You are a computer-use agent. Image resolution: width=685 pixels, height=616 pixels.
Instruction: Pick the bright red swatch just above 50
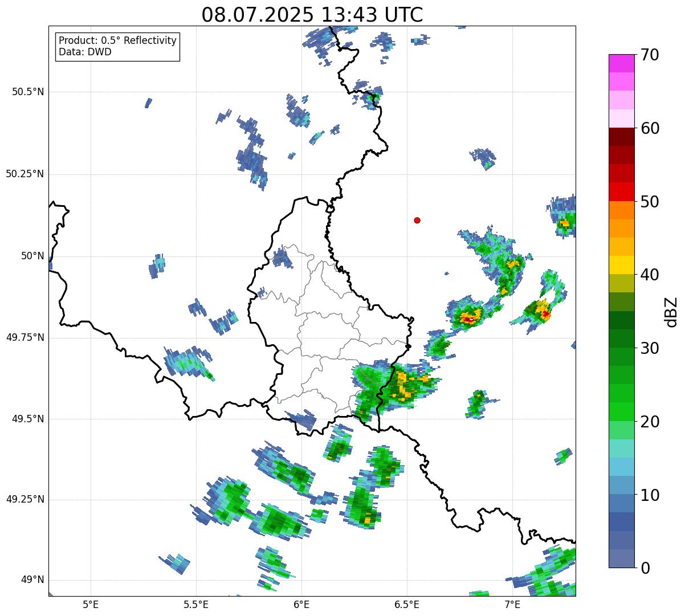coord(622,191)
